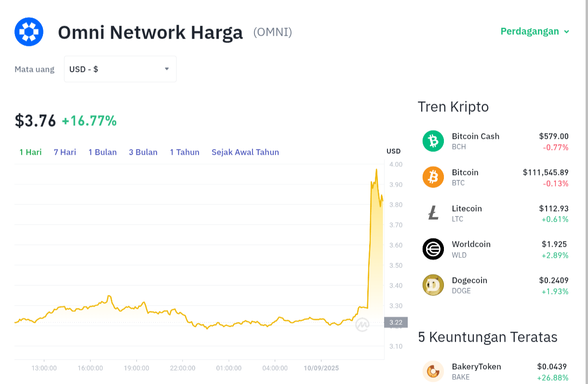This screenshot has height=384, width=588.
Task: Click the USD label above the chart axis
Action: [x=393, y=151]
